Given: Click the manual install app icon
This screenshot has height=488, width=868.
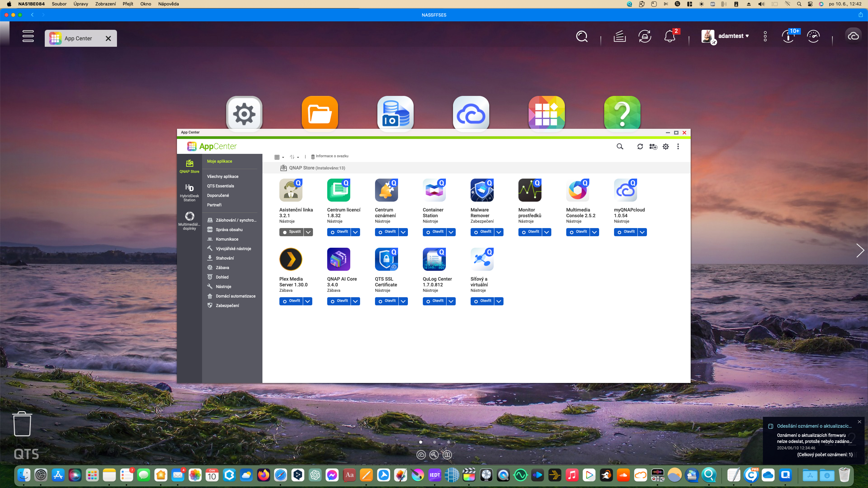Looking at the screenshot, I should [x=653, y=146].
